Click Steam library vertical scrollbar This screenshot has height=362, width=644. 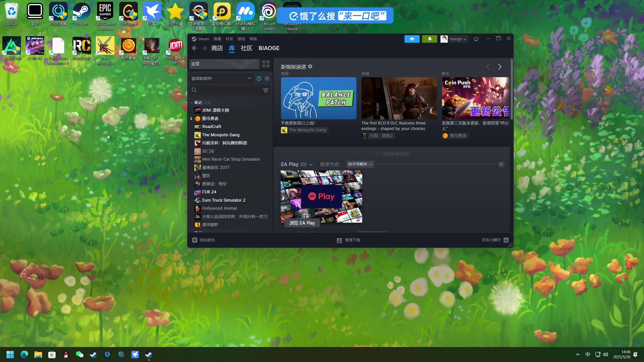tap(511, 89)
